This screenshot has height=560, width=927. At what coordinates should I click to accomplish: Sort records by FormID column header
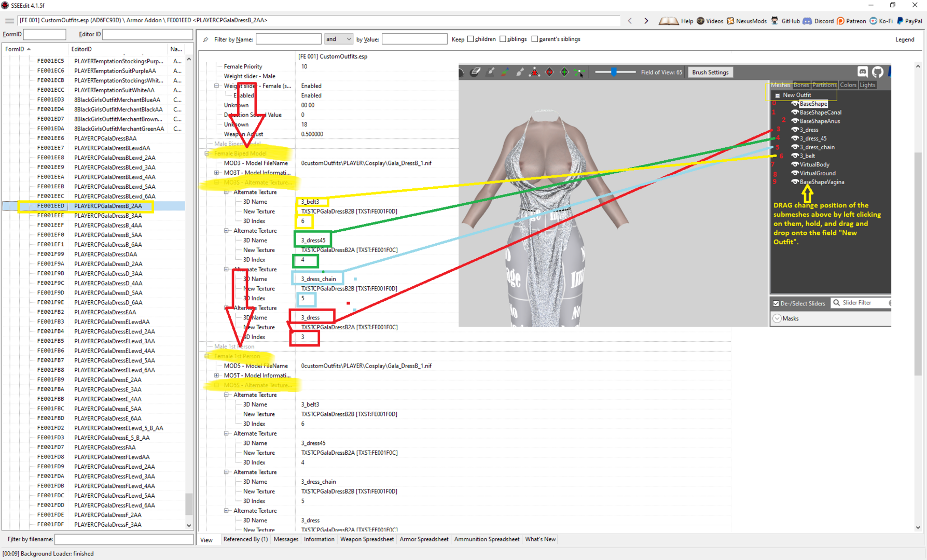(34, 49)
